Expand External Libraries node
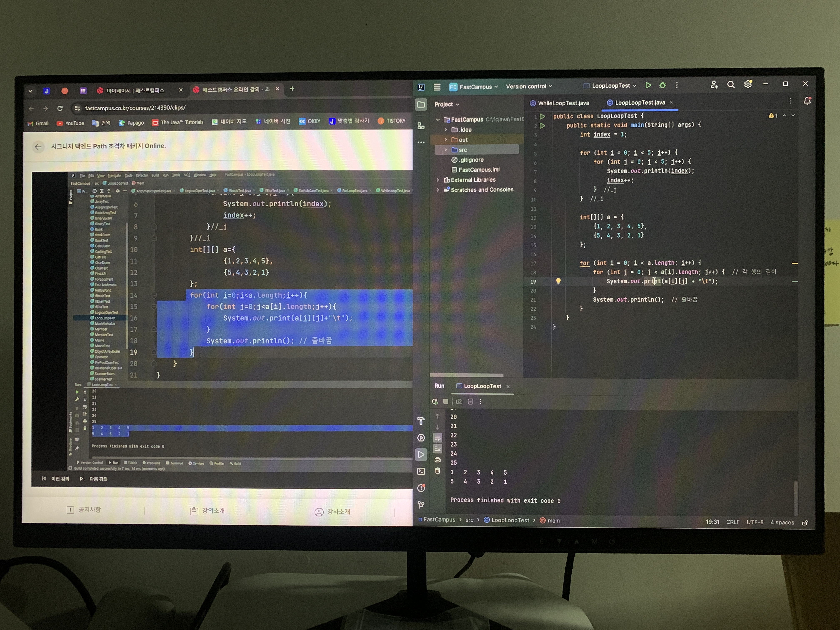The height and width of the screenshot is (630, 840). (438, 180)
